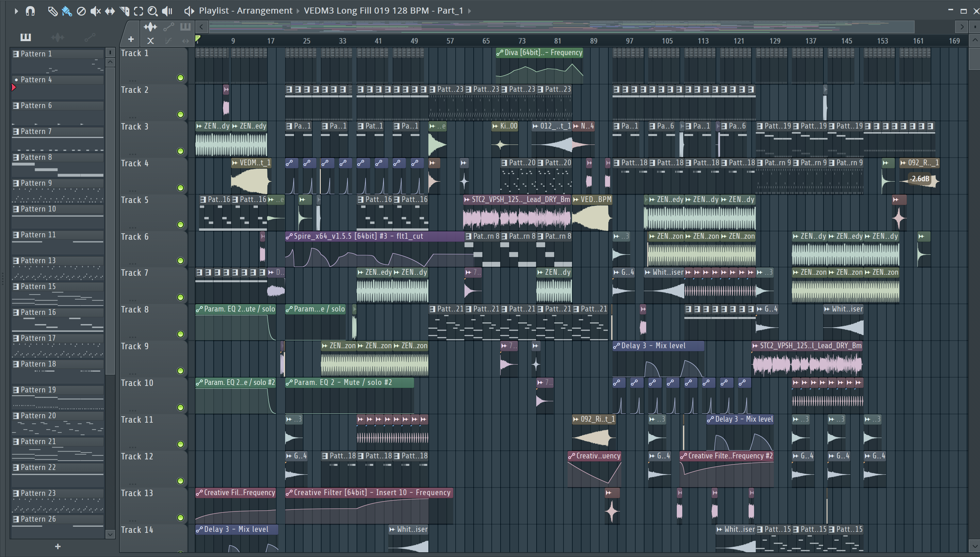Click the speaker icon before Playlist title
Screen dimensions: 980x557
point(189,11)
